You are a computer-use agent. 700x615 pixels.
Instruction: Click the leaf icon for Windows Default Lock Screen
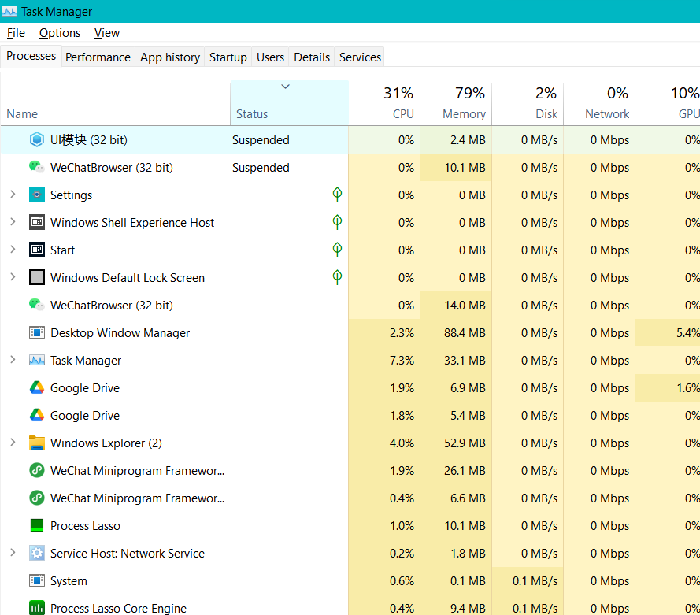click(x=337, y=278)
